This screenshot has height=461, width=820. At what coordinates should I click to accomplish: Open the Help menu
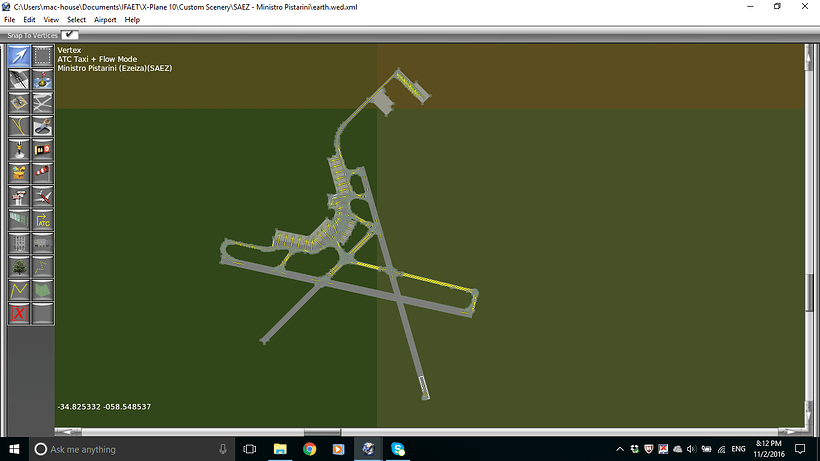[132, 19]
